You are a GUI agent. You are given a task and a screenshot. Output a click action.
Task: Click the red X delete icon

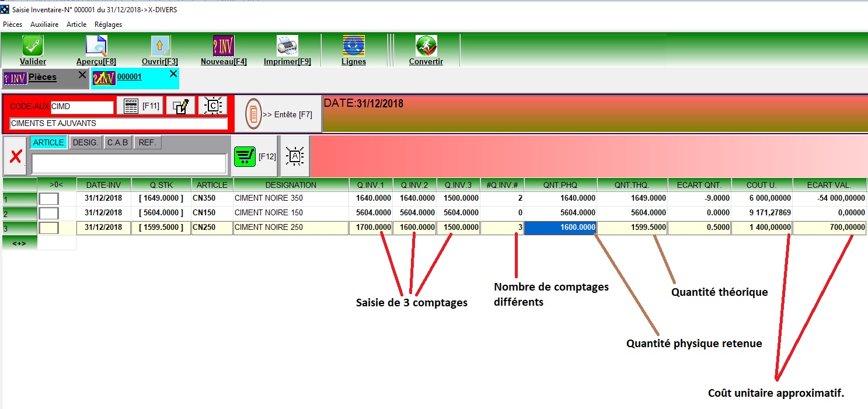tap(16, 156)
